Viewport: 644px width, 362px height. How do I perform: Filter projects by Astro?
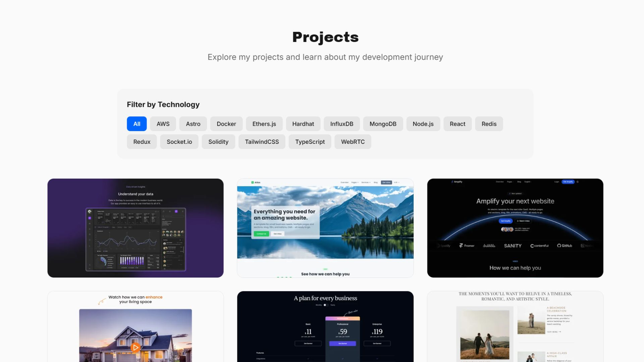193,124
